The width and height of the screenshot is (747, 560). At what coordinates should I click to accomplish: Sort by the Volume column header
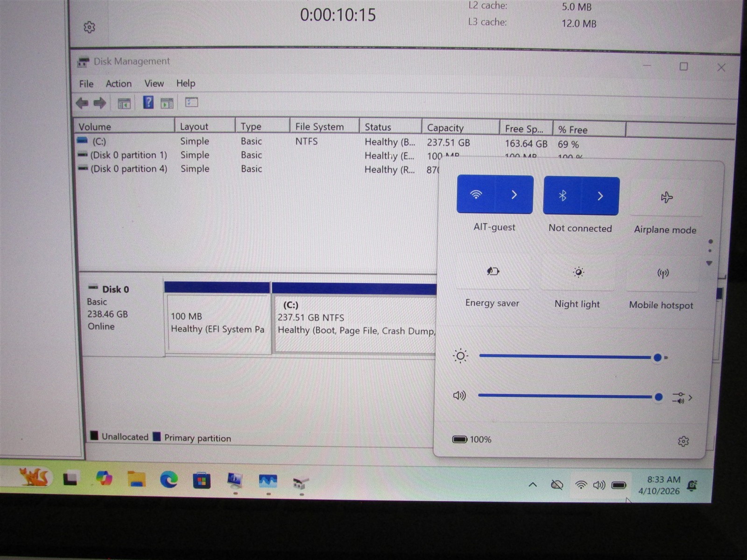click(x=124, y=126)
